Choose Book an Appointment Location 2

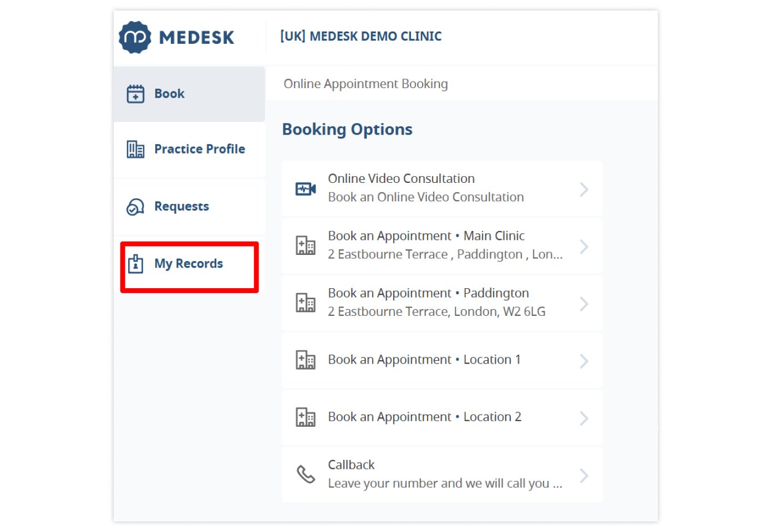[424, 417]
